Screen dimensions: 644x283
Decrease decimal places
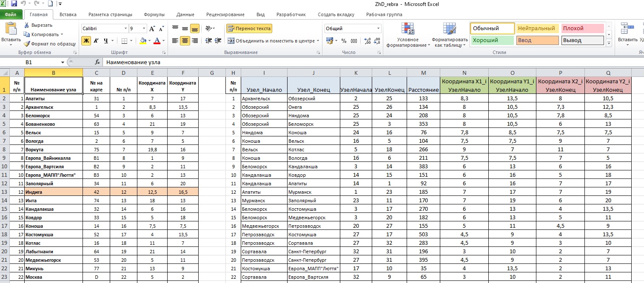coord(376,41)
